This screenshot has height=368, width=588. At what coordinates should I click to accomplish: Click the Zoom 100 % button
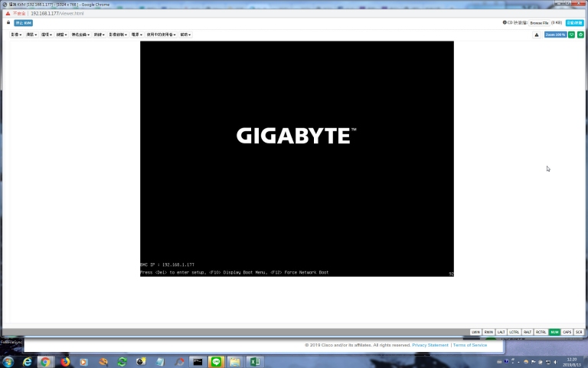(555, 34)
